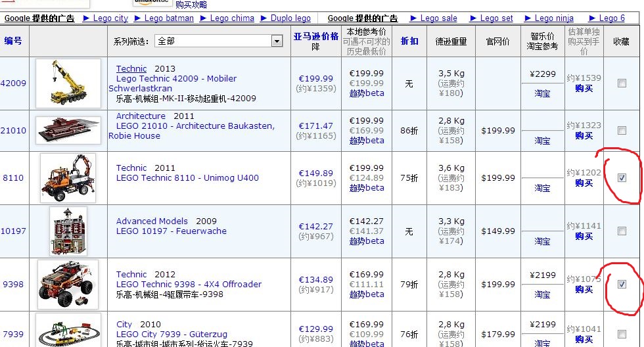Click the Architecture series name in row 21010
This screenshot has height=347, width=644.
click(141, 116)
